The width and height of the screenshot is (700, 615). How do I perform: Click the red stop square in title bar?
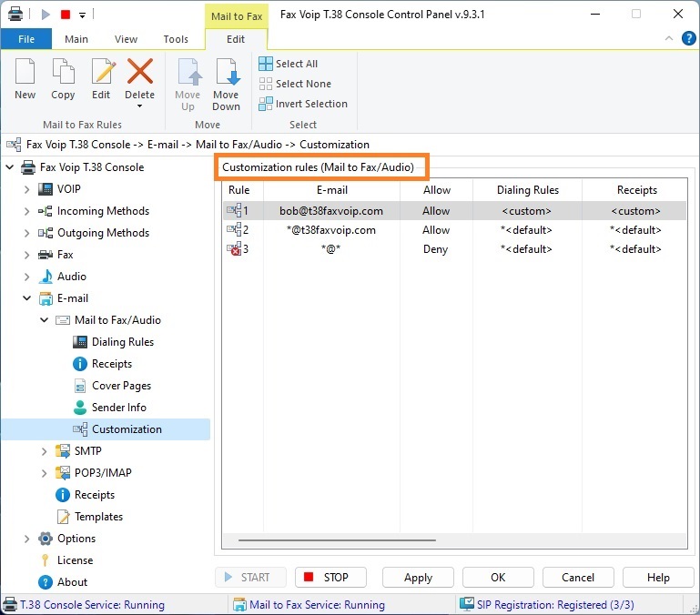click(66, 15)
